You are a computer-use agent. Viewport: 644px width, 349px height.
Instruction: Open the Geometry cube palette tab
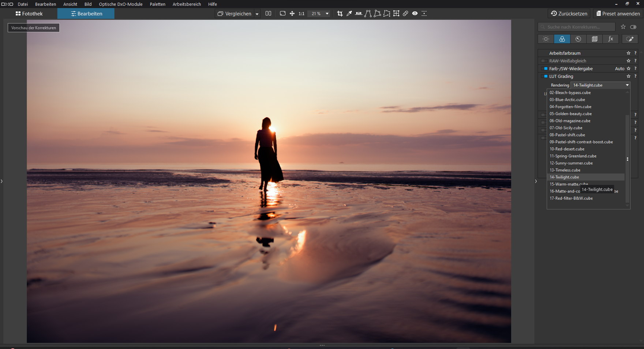tap(595, 39)
